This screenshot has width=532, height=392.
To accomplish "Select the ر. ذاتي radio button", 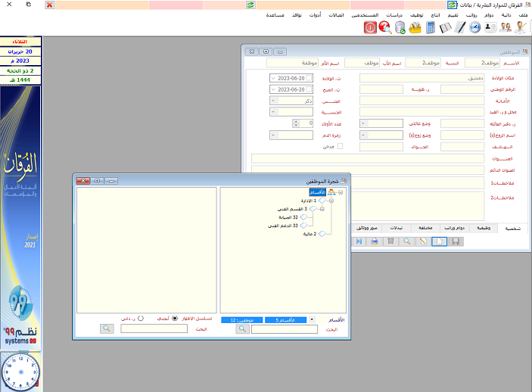I will [139, 319].
